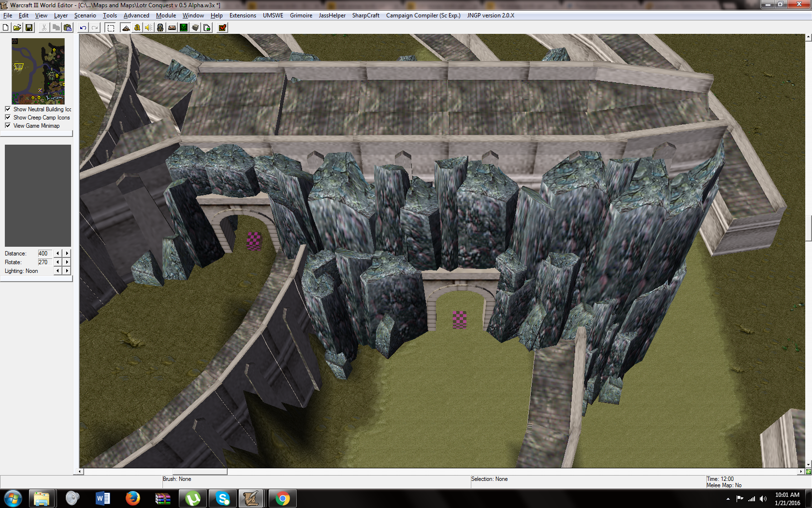This screenshot has height=508, width=812.
Task: Open the Import Manager icon
Action: coord(207,28)
